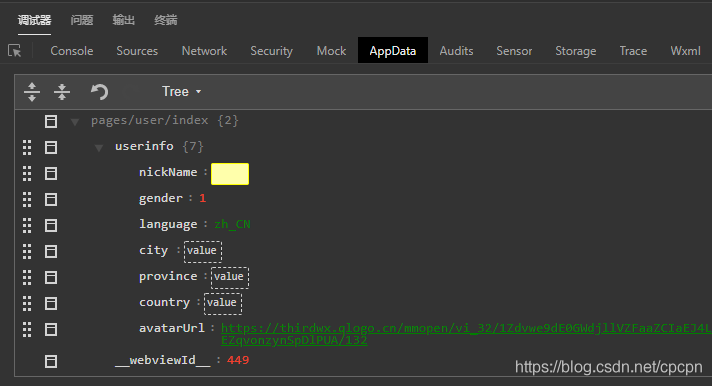The height and width of the screenshot is (386, 712).
Task: Grab the drag handle for gender row
Action: coord(27,199)
